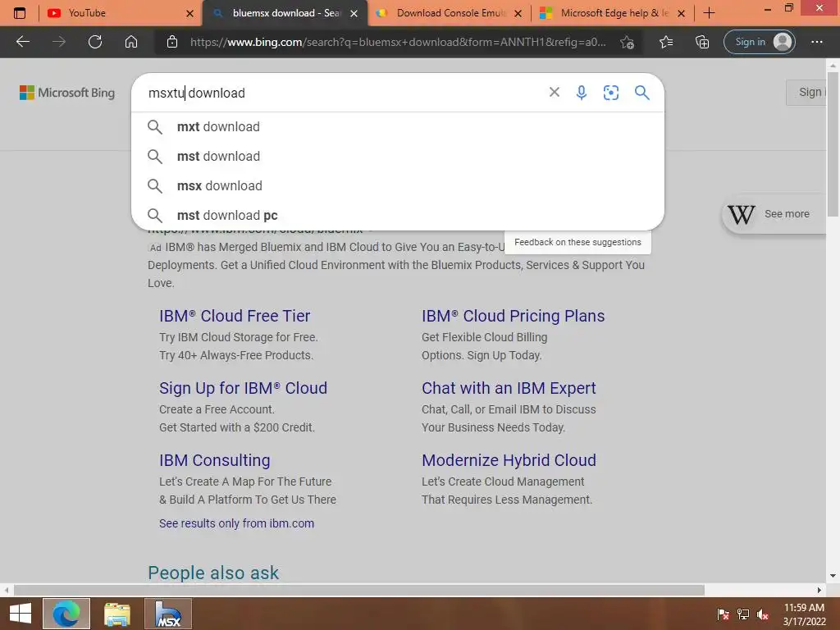Click the muted volume tray icon
Screen dimensions: 840x630
click(763, 614)
